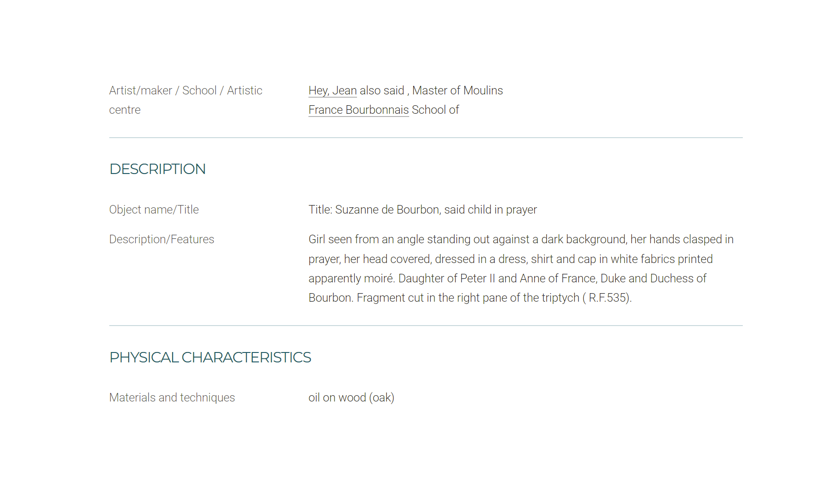826x504 pixels.
Task: Click the divider line above PHYSICAL CHARACTERISTICS
Action: pyautogui.click(x=426, y=326)
